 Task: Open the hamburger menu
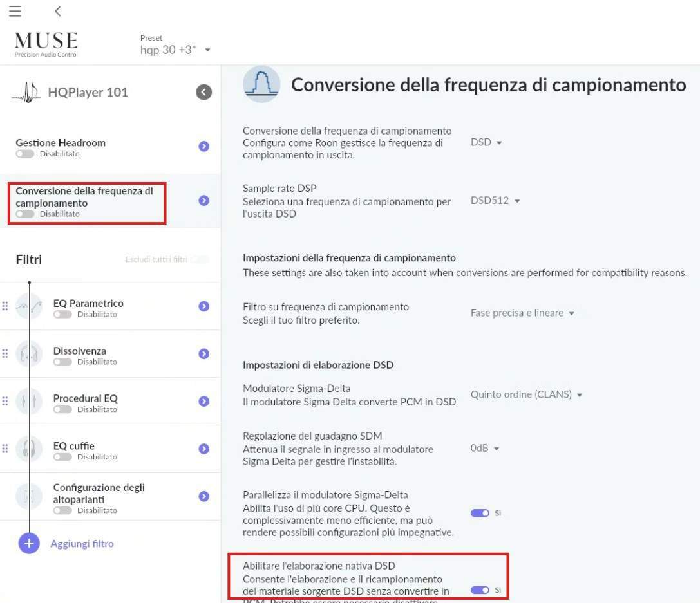tap(15, 11)
